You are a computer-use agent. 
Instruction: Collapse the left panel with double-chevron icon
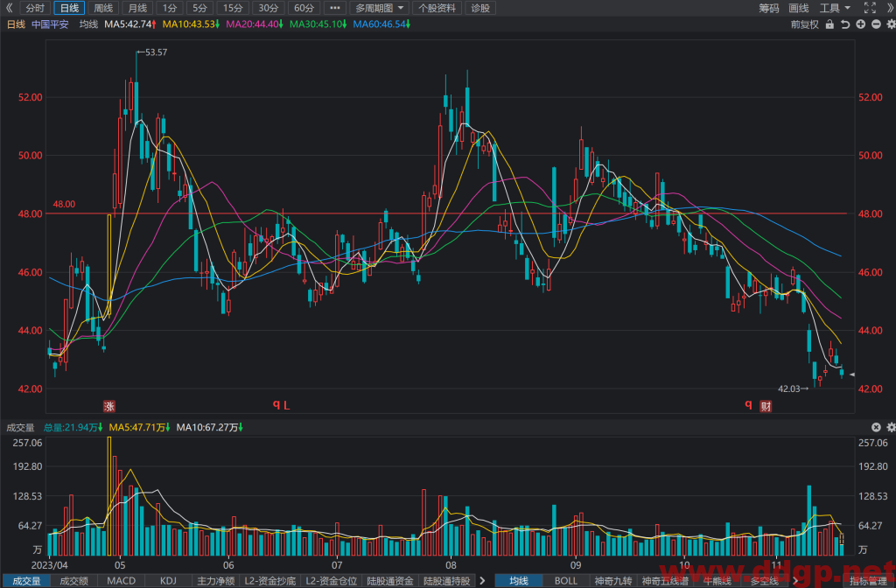click(9, 8)
